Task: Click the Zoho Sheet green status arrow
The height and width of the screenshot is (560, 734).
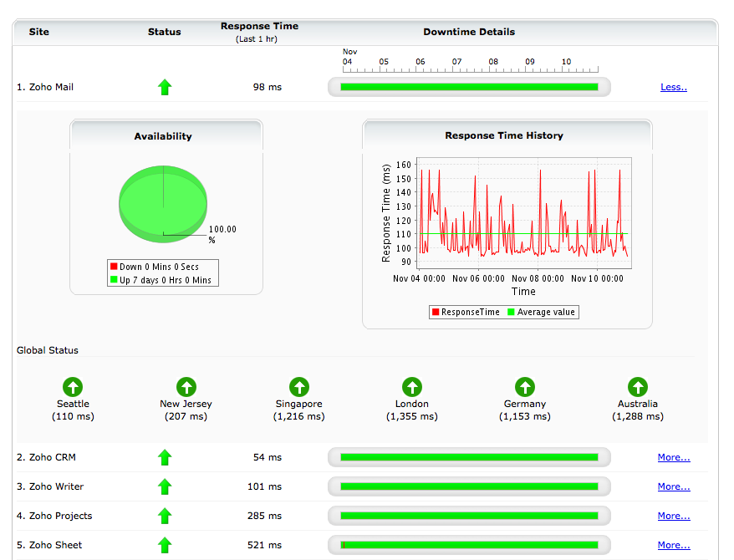Action: (x=165, y=545)
